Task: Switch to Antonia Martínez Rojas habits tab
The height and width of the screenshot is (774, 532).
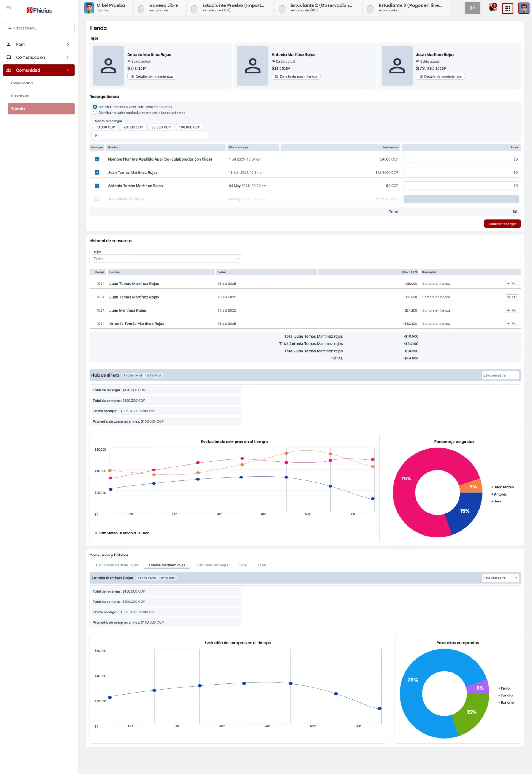Action: coord(167,565)
